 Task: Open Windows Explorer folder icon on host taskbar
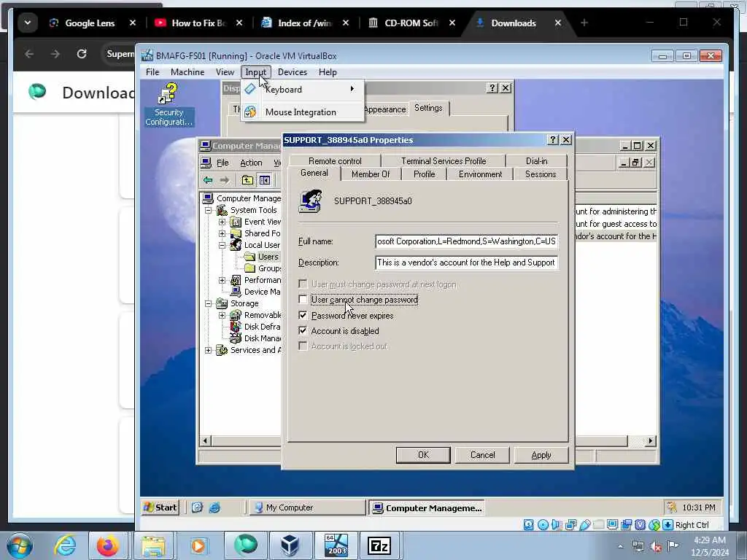(152, 545)
